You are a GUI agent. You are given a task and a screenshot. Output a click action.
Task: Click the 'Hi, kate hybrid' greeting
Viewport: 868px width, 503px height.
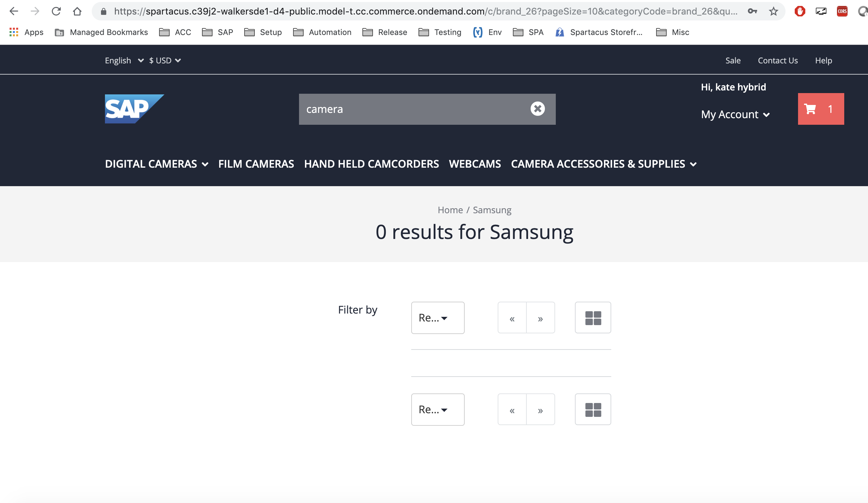[x=733, y=87]
